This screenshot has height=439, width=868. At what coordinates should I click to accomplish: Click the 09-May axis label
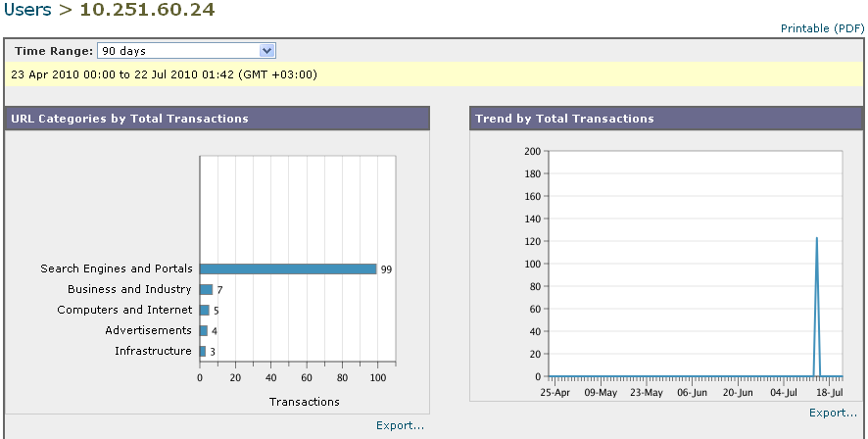[x=601, y=393]
